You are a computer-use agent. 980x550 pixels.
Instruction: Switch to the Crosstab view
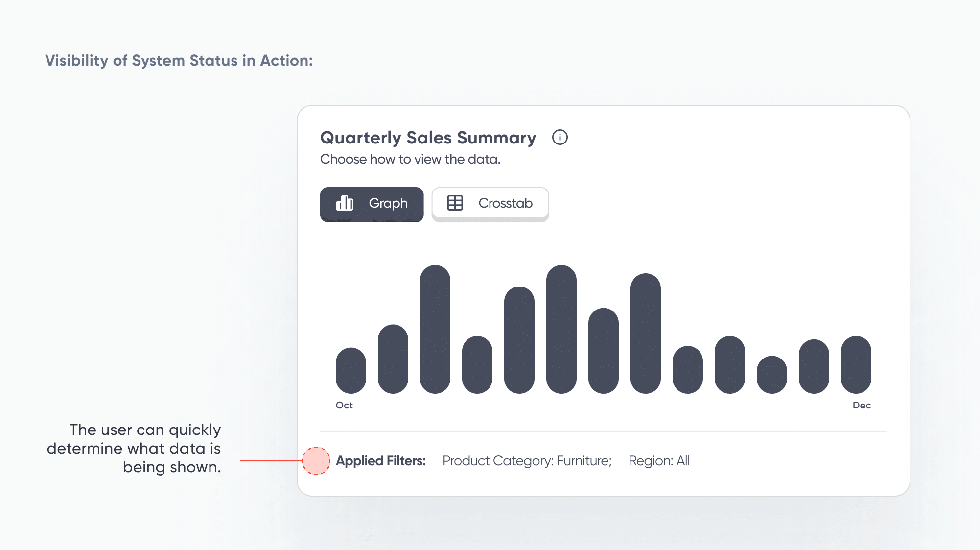coord(490,204)
